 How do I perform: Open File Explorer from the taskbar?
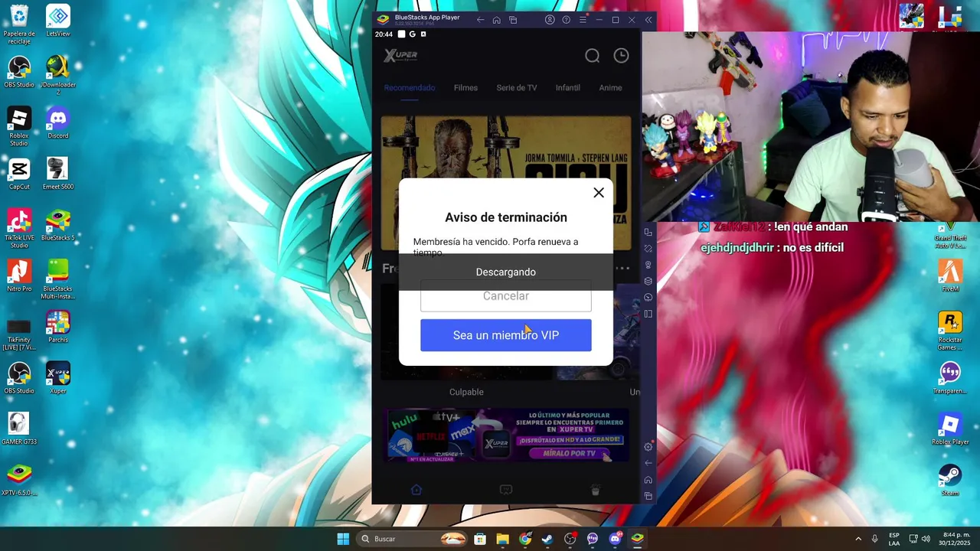click(x=502, y=539)
